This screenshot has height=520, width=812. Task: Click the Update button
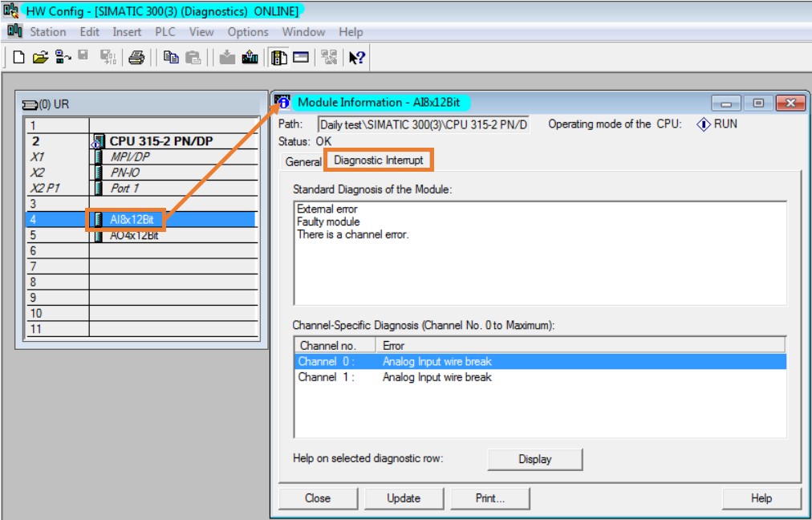tap(404, 498)
